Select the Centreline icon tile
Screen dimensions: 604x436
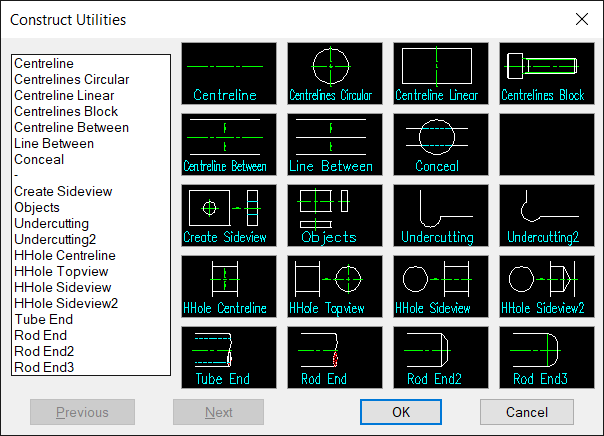pyautogui.click(x=229, y=74)
